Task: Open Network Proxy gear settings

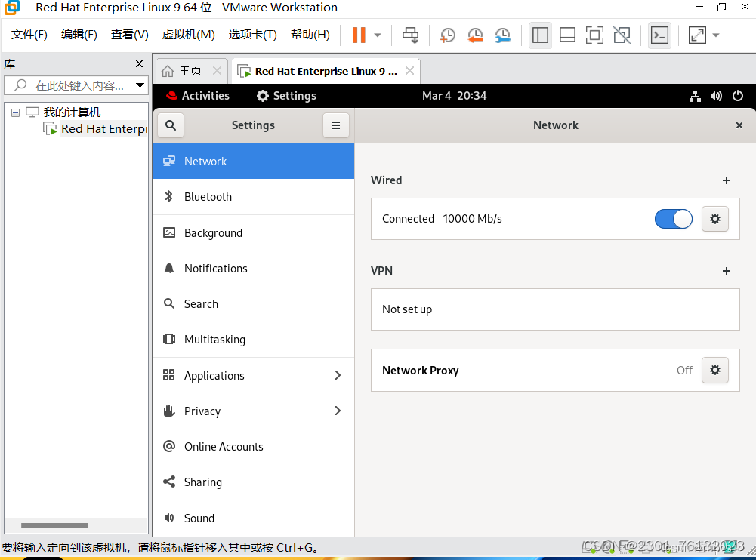Action: click(x=715, y=370)
